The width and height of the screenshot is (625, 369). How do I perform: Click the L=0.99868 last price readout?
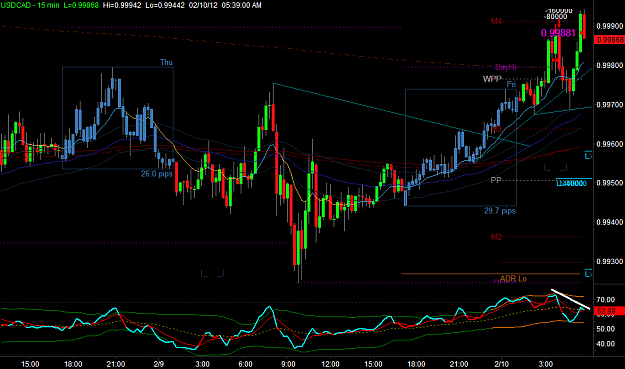tap(81, 5)
